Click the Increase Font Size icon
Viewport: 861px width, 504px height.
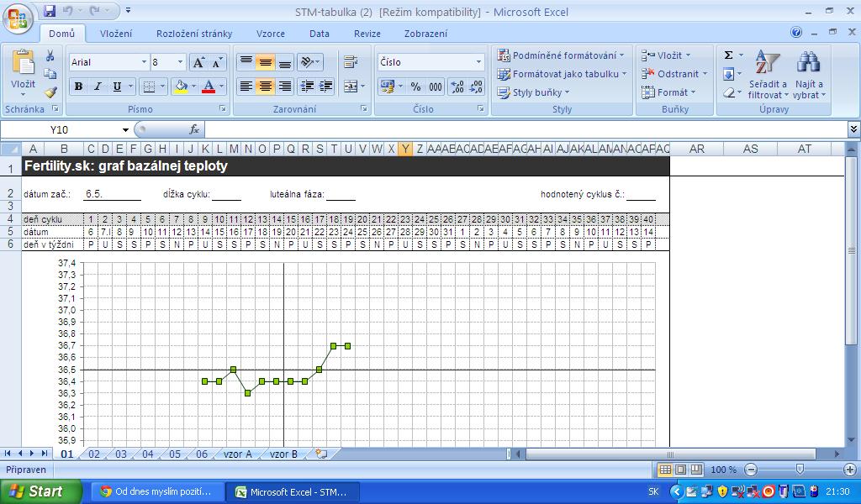[x=198, y=63]
